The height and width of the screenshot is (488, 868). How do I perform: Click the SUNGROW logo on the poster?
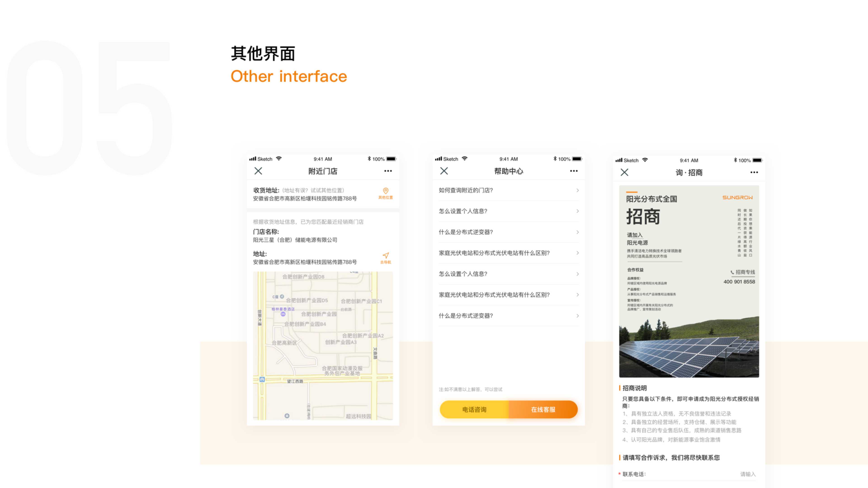point(737,198)
